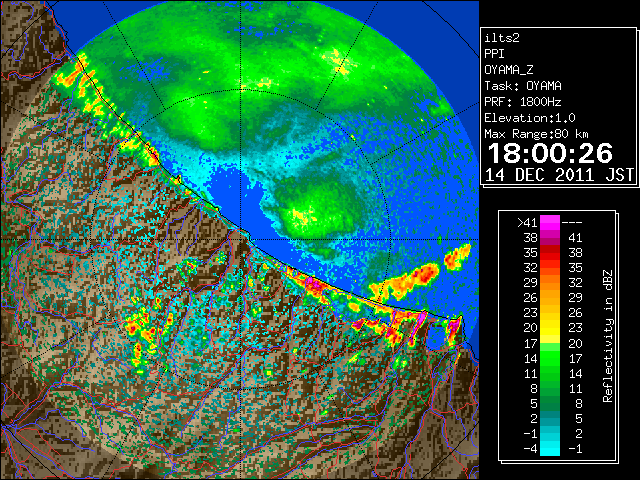640x480 pixels.
Task: Click the "8" label in the row "8 11"
Action: pos(534,389)
